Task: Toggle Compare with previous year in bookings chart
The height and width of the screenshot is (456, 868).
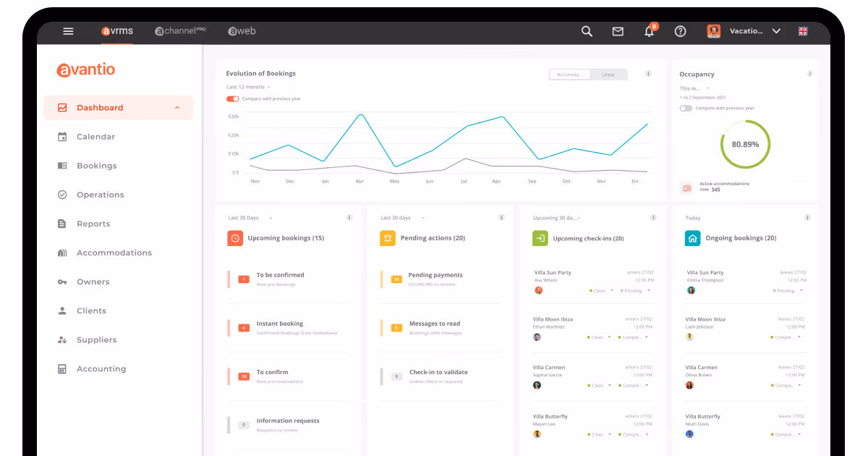Action: click(232, 98)
